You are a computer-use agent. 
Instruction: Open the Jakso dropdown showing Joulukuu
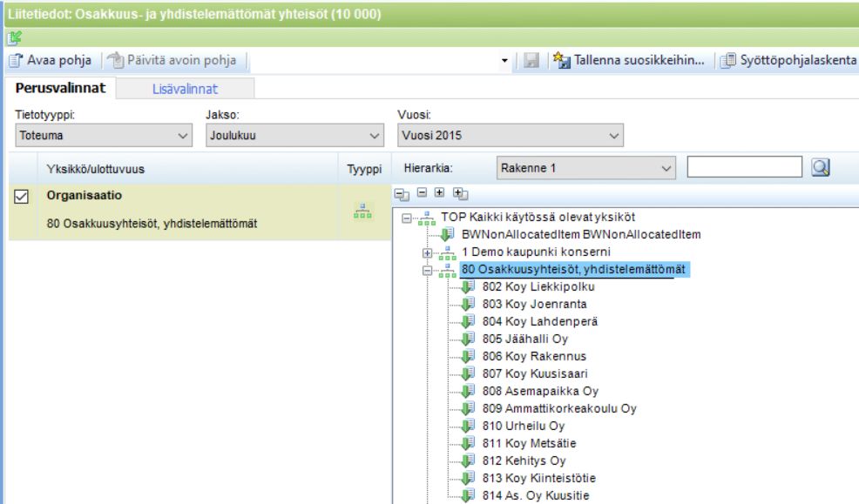[x=294, y=135]
